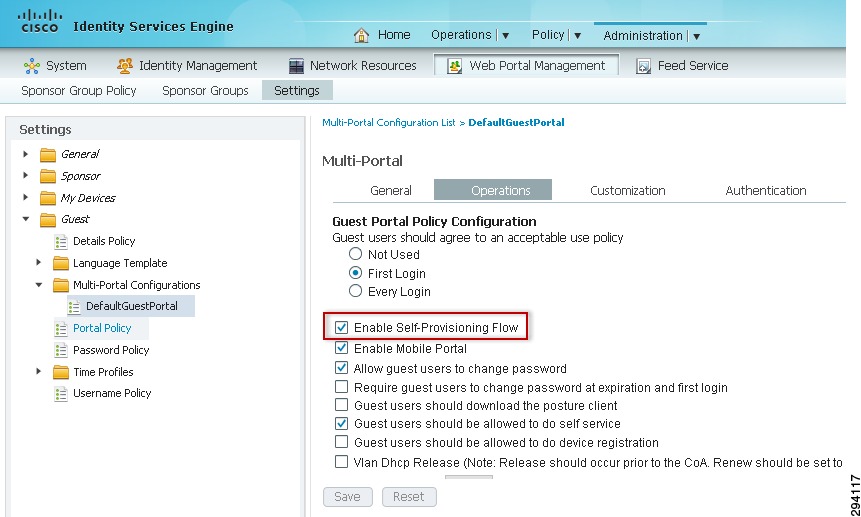Collapse the Guest tree folder arrow
The image size is (861, 517).
click(x=25, y=219)
